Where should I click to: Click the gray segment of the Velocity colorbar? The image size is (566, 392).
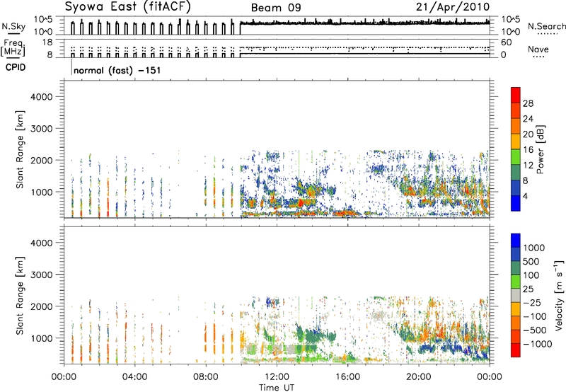click(516, 296)
